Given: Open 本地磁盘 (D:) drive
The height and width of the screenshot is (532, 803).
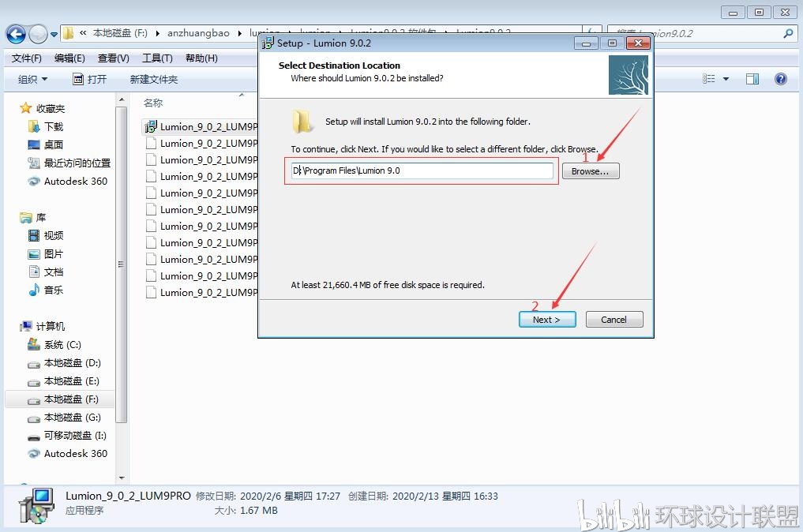Looking at the screenshot, I should (x=72, y=363).
